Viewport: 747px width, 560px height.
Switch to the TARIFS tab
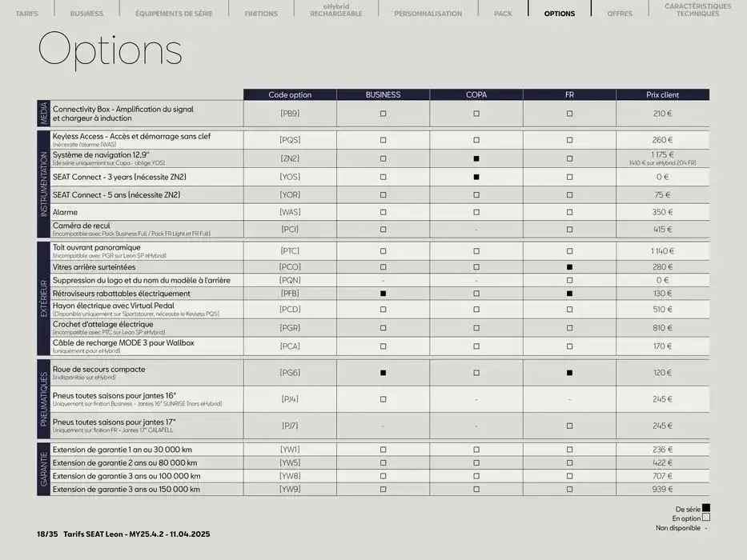pyautogui.click(x=27, y=13)
